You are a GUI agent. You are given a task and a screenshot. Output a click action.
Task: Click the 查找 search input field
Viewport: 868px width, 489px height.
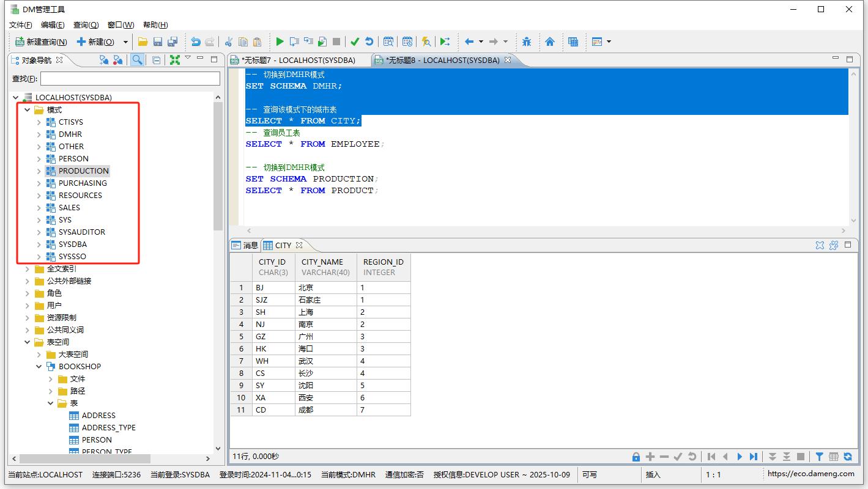[x=130, y=78]
